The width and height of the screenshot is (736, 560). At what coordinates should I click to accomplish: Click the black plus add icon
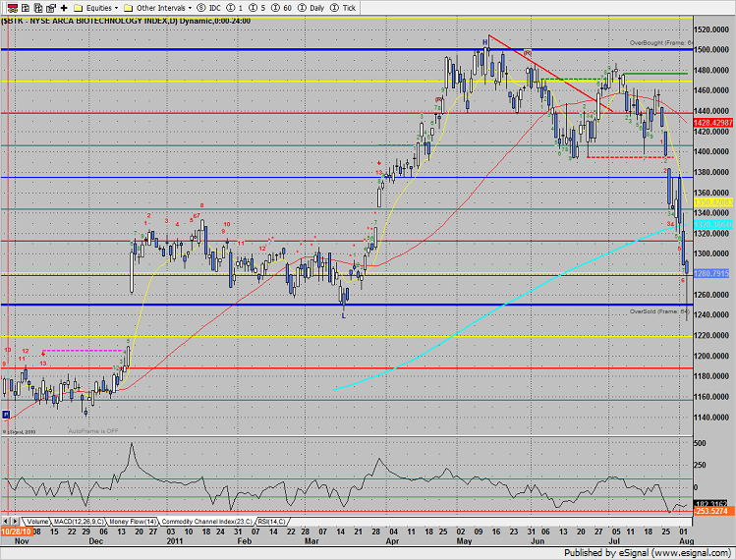(x=64, y=8)
